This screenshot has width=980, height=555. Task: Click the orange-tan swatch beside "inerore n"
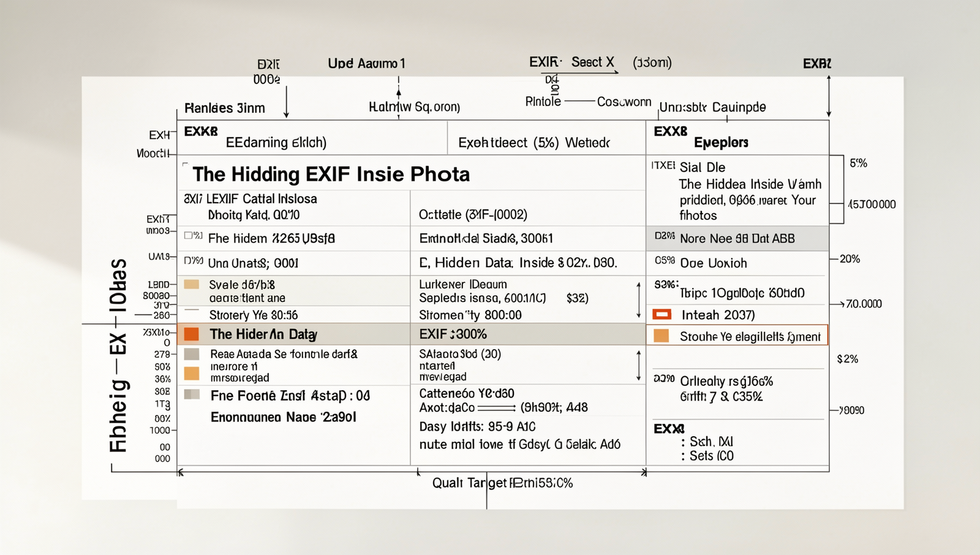pos(192,373)
